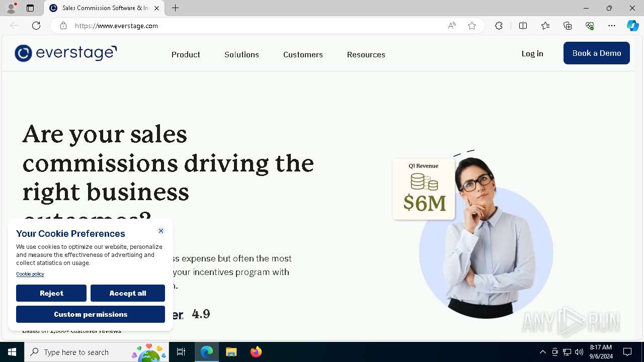Close the Sales Commission Software tab
The image size is (644, 362).
(156, 8)
